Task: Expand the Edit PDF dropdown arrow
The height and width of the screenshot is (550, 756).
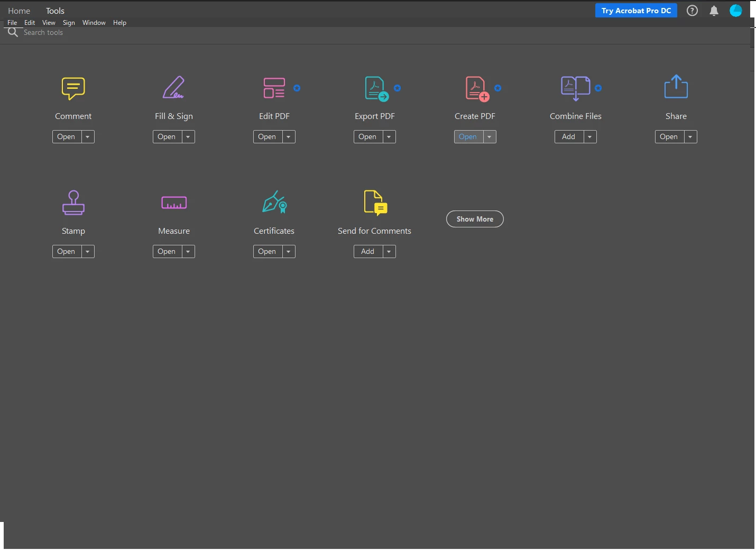Action: (289, 137)
